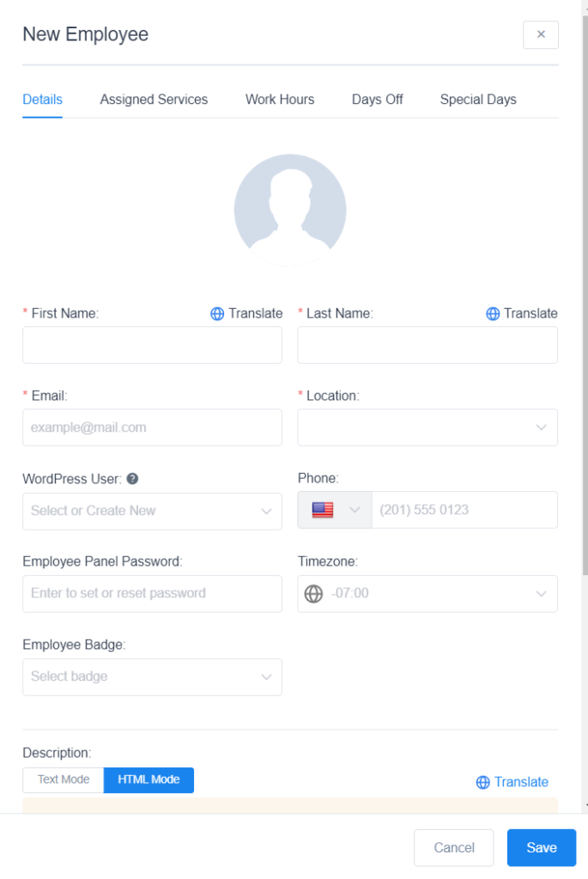
Task: Click the US flag in the Phone field
Action: [x=323, y=510]
